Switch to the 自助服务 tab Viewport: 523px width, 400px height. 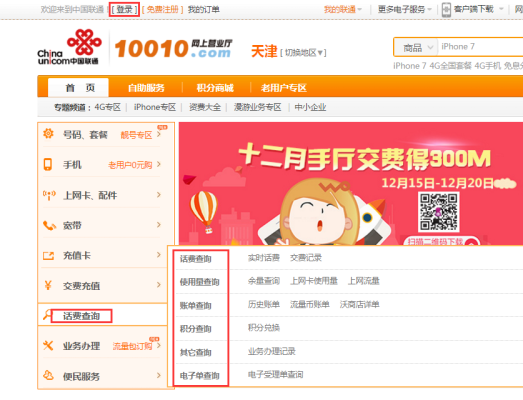[x=146, y=88]
